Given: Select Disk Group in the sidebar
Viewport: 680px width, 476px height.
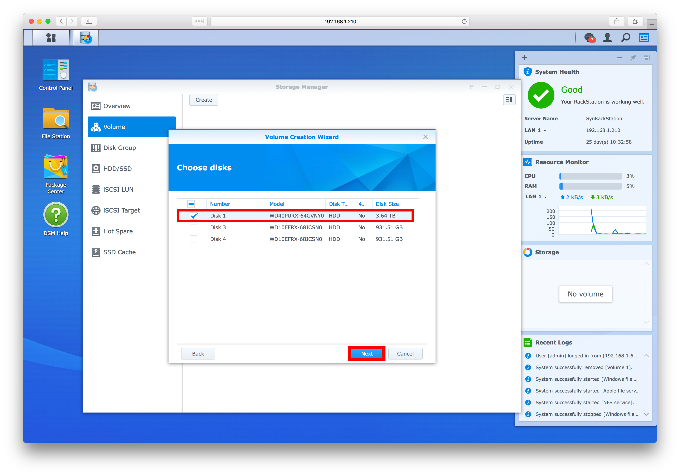Looking at the screenshot, I should (119, 147).
